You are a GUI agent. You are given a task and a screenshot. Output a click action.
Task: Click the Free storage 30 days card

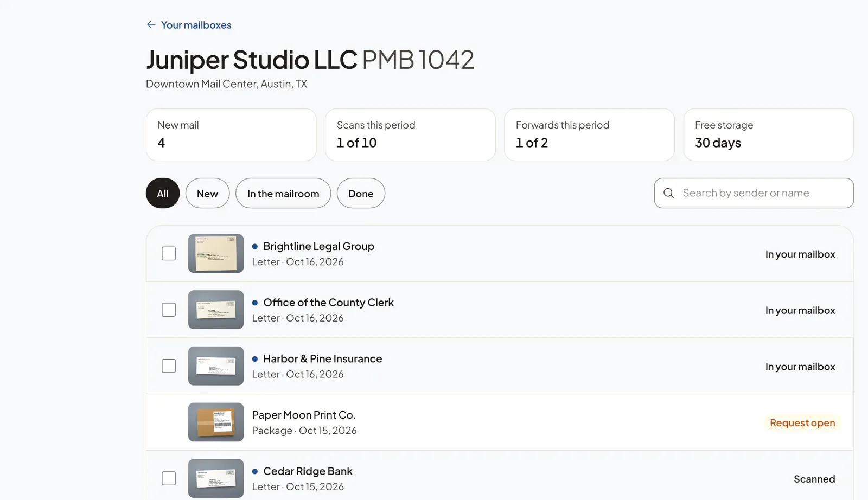point(769,134)
